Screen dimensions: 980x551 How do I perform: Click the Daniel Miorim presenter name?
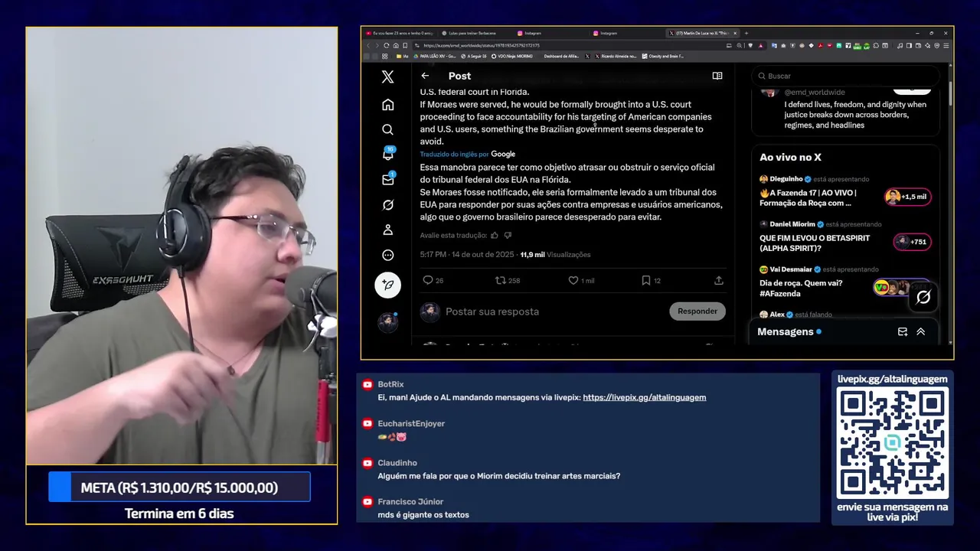click(x=792, y=224)
